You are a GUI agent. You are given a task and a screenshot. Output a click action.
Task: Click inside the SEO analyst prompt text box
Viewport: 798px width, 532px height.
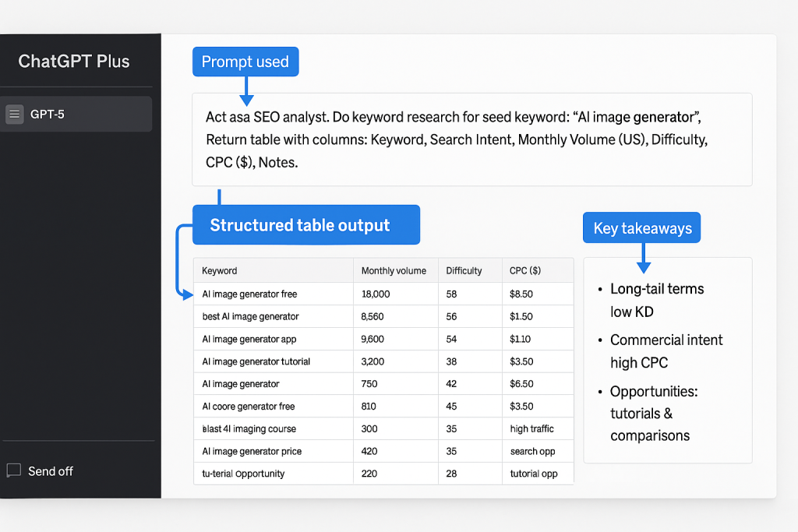tap(471, 140)
